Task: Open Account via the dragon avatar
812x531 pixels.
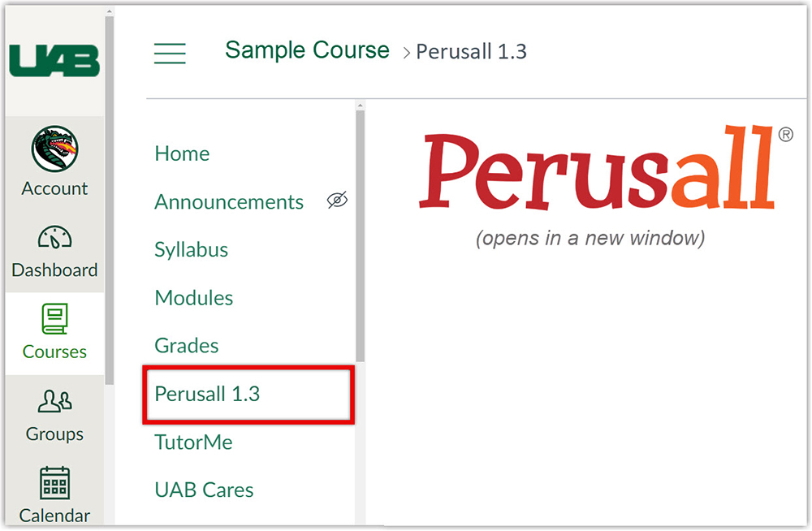Action: coord(54,149)
